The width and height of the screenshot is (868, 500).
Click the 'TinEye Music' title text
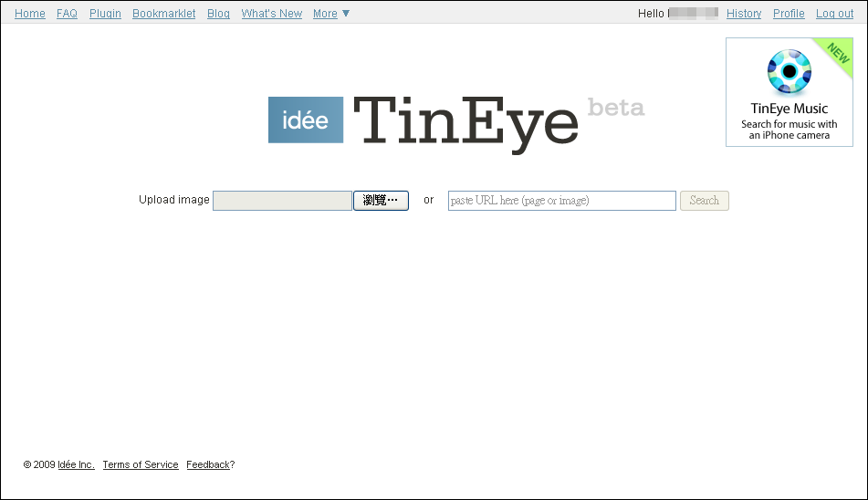coord(789,109)
